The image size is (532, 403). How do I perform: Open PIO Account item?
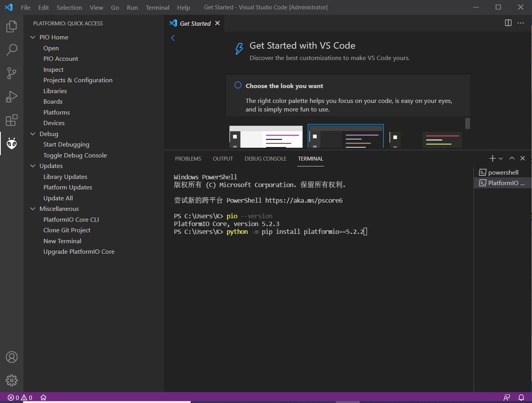[x=61, y=58]
